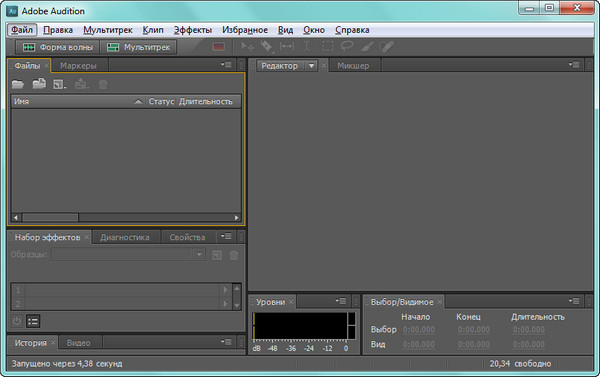
Task: Toggle the effects rack power button
Action: click(16, 321)
